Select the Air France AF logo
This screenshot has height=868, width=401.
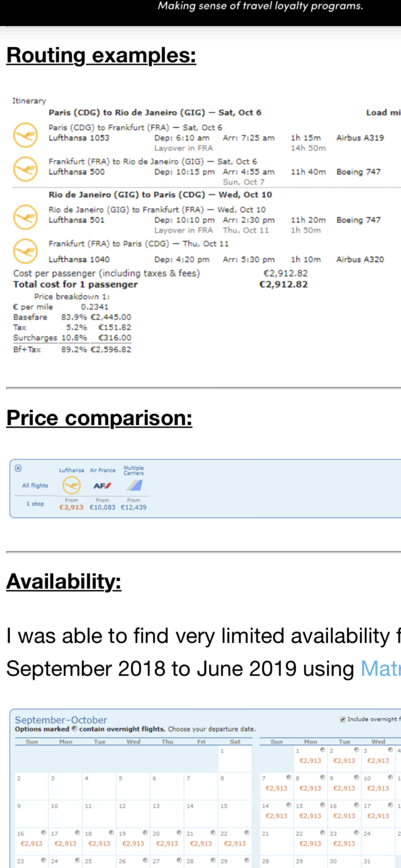click(x=102, y=485)
